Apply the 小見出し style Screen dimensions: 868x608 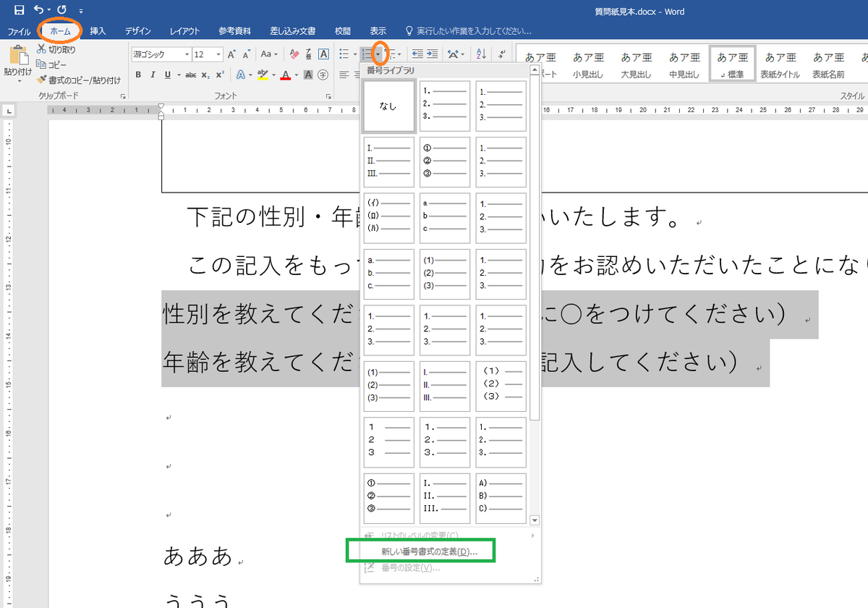point(588,64)
